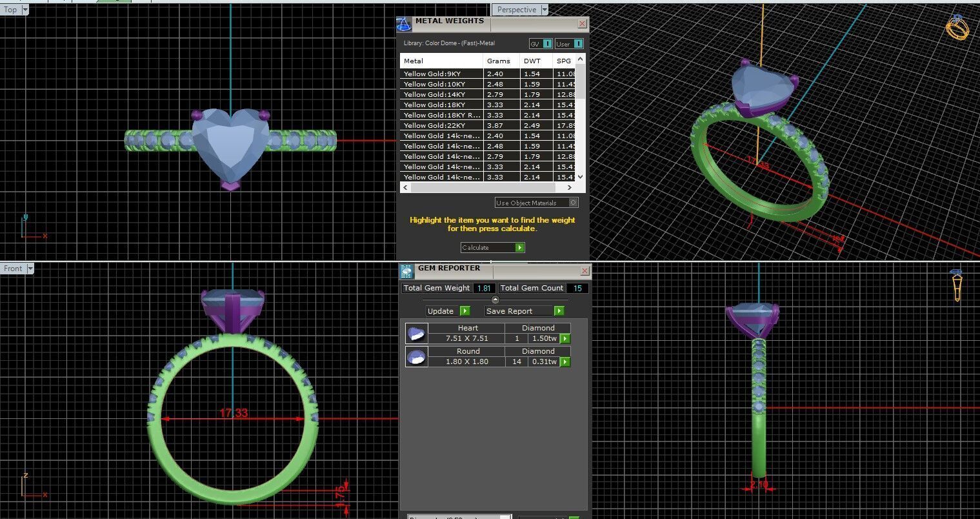
Task: Click the heart gemstone in Top viewport
Action: (230, 145)
